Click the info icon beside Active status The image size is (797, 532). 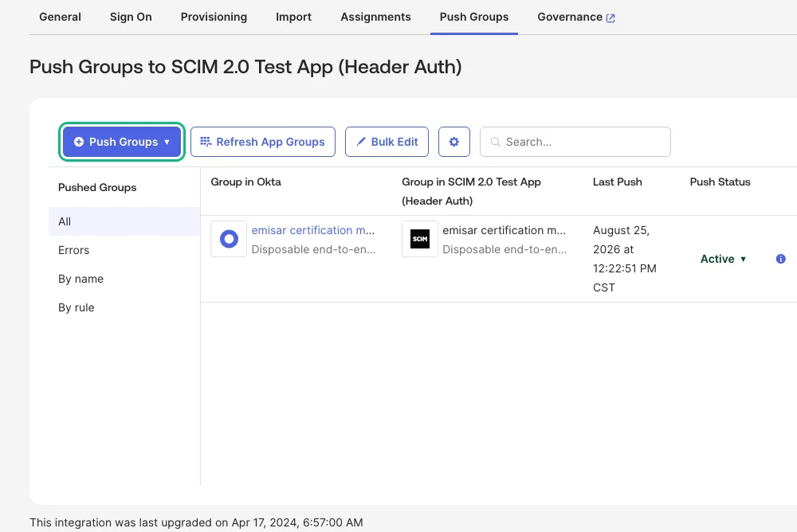(781, 259)
